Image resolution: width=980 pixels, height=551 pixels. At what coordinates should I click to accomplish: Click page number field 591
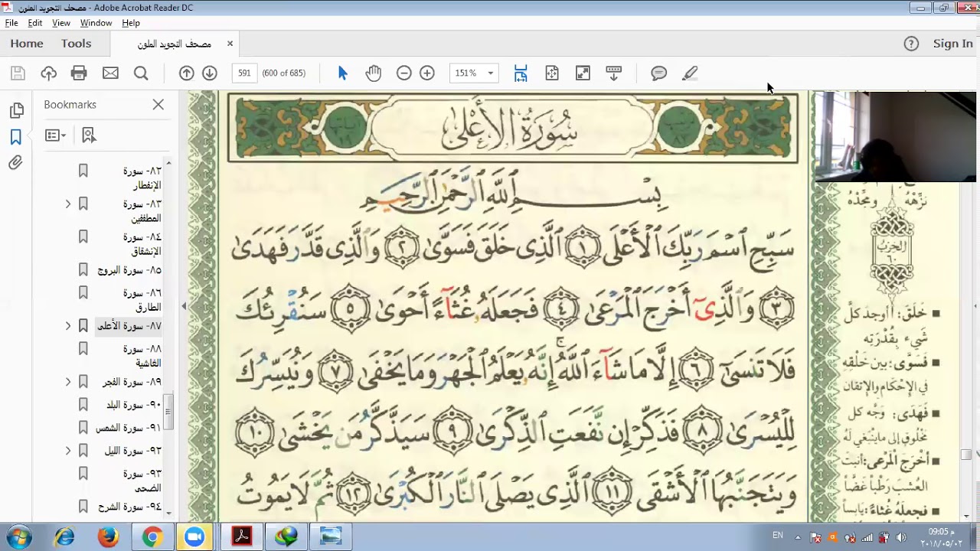[x=244, y=73]
